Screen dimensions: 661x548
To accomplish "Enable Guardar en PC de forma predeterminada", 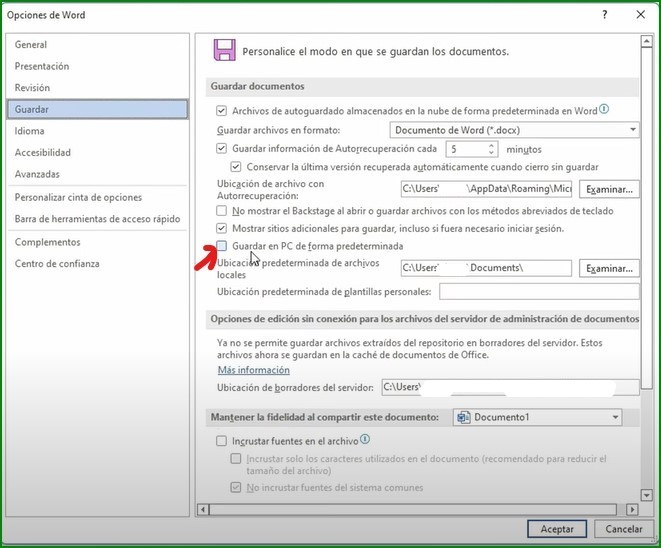I will click(221, 246).
